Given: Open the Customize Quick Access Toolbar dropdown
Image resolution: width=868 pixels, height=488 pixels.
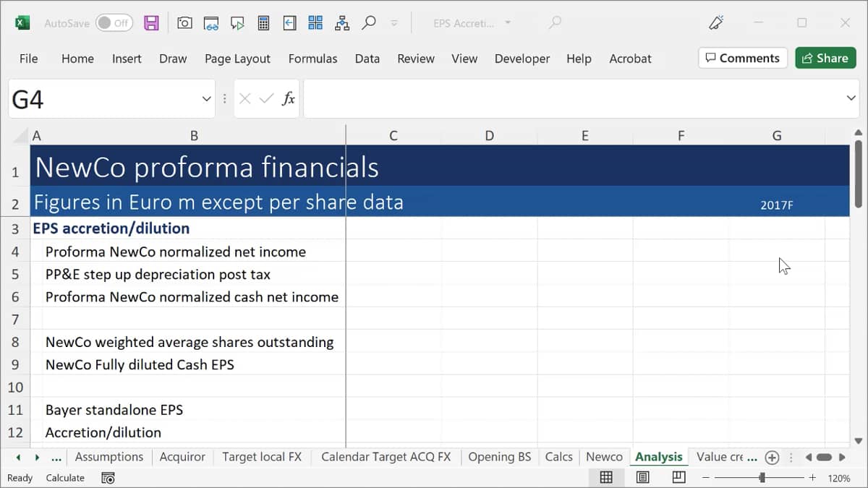Looking at the screenshot, I should [394, 23].
